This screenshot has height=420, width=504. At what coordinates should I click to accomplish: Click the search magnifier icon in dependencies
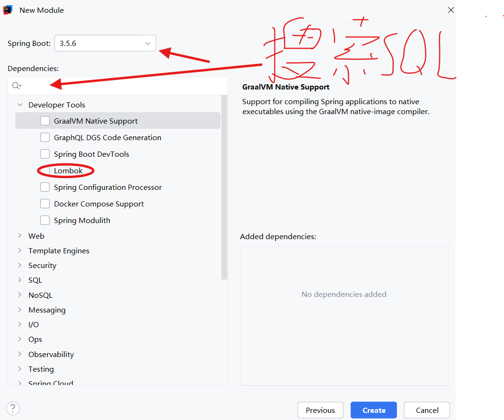(17, 86)
